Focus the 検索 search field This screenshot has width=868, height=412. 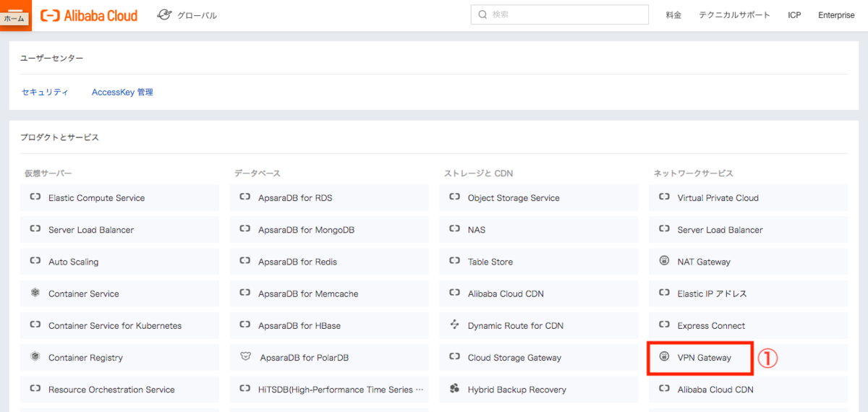pyautogui.click(x=561, y=14)
